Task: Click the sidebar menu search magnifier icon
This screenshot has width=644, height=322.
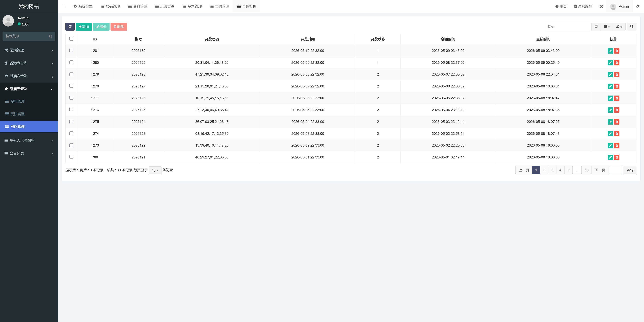Action: (50, 36)
